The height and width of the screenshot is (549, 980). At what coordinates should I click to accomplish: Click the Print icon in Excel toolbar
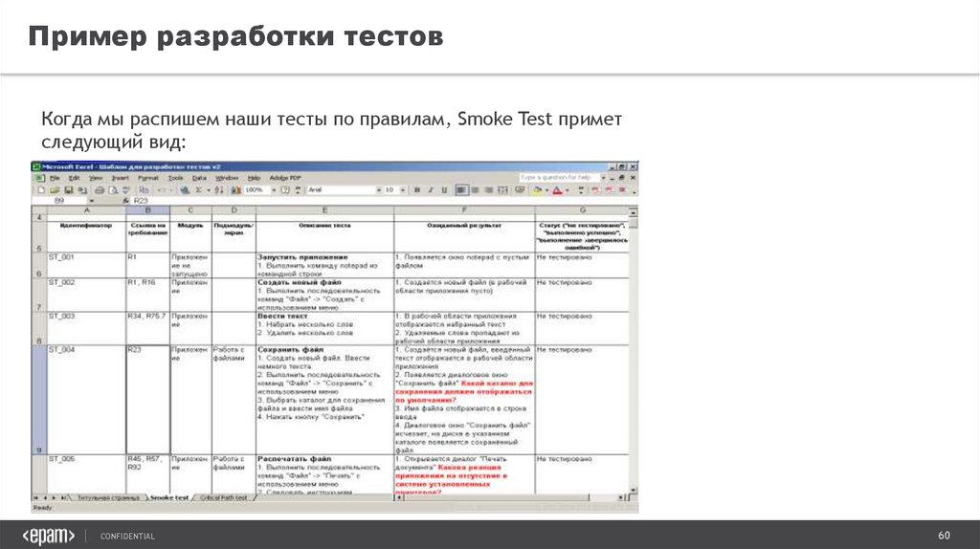[x=100, y=190]
